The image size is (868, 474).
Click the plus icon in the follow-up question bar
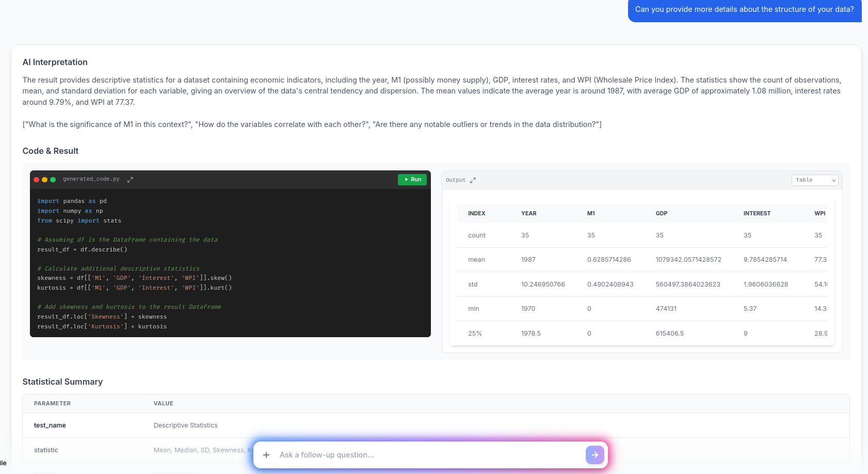coord(266,455)
